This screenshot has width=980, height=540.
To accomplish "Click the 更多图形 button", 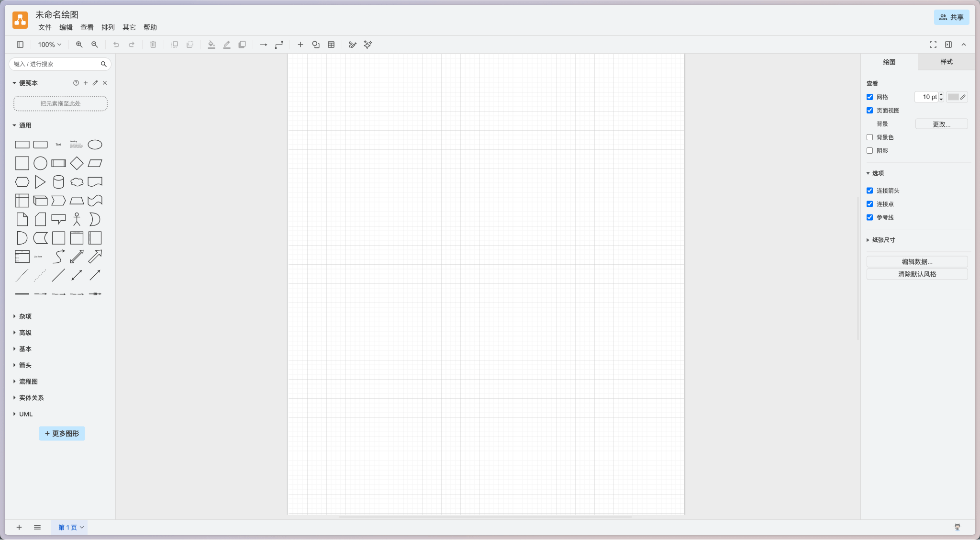I will tap(62, 433).
